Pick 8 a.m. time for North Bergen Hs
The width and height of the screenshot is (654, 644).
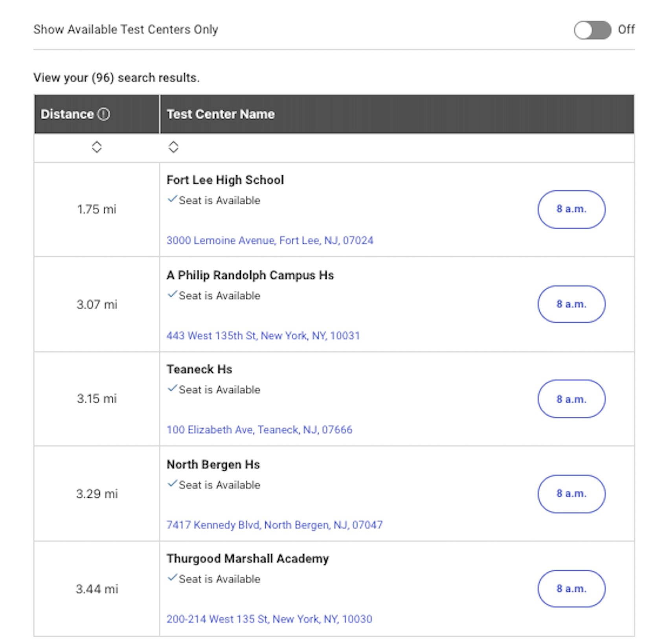coord(571,494)
